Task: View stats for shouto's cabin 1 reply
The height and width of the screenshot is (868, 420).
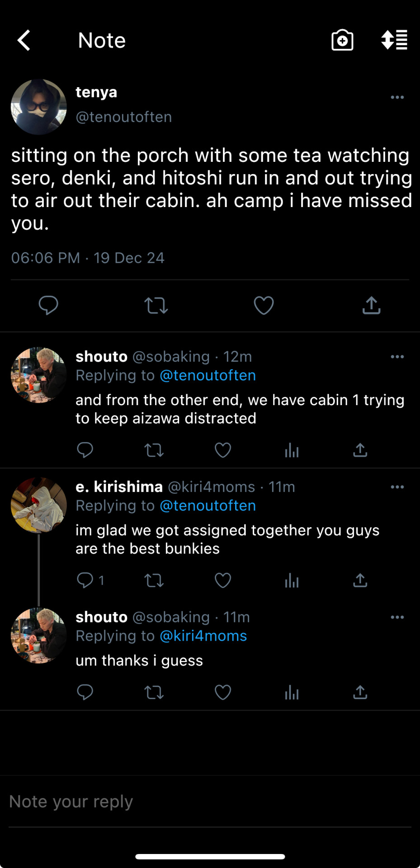Action: tap(292, 450)
